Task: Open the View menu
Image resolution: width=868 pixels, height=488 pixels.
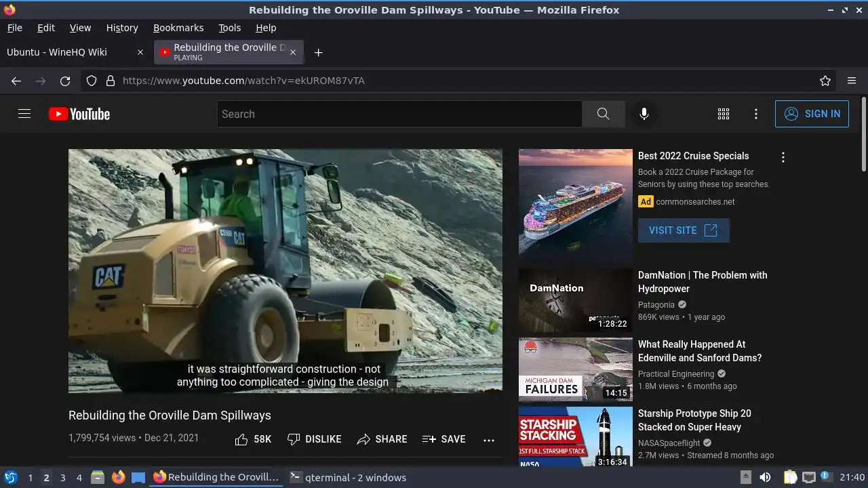Action: point(80,28)
